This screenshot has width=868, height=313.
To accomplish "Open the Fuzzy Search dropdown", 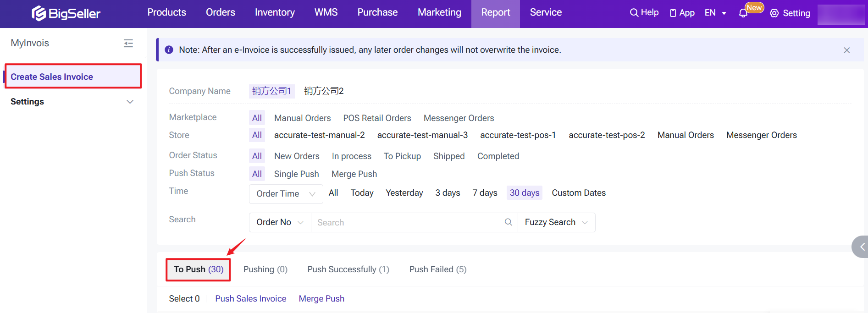I will [x=556, y=222].
